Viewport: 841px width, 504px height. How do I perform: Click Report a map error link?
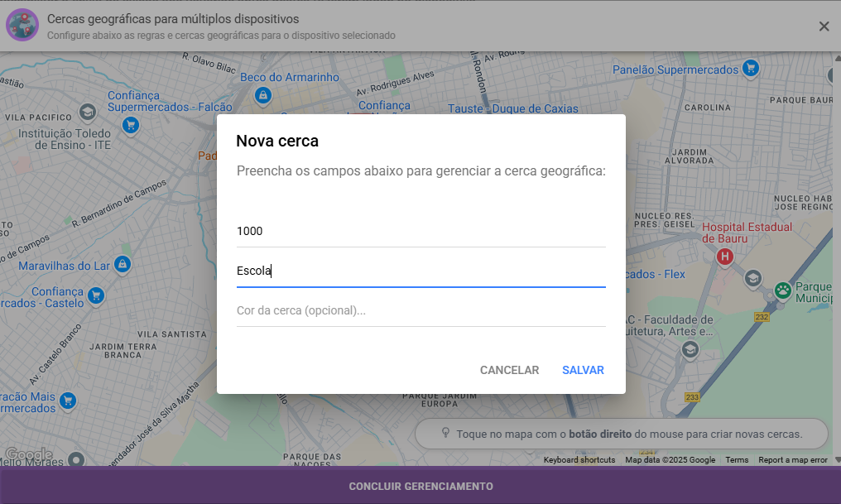pyautogui.click(x=792, y=460)
